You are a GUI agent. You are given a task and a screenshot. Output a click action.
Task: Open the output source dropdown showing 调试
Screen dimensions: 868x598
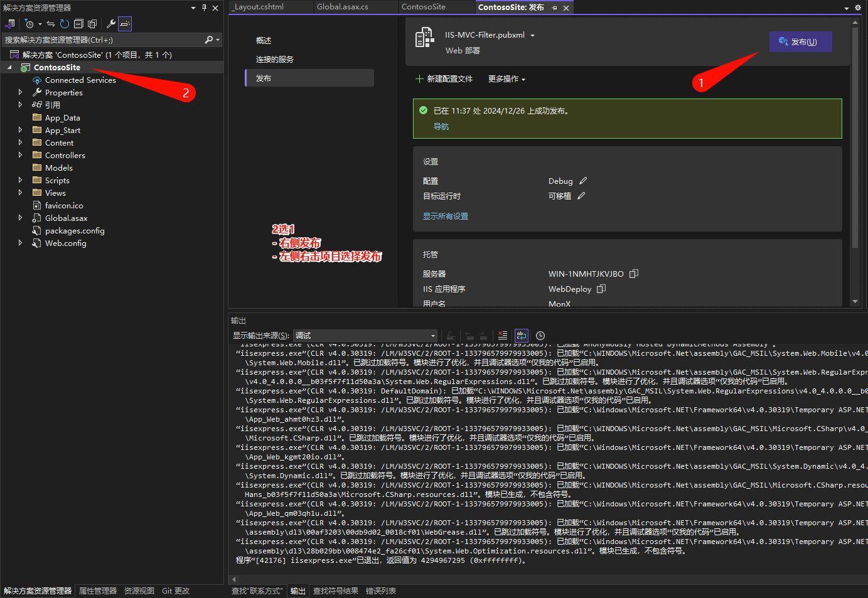365,336
